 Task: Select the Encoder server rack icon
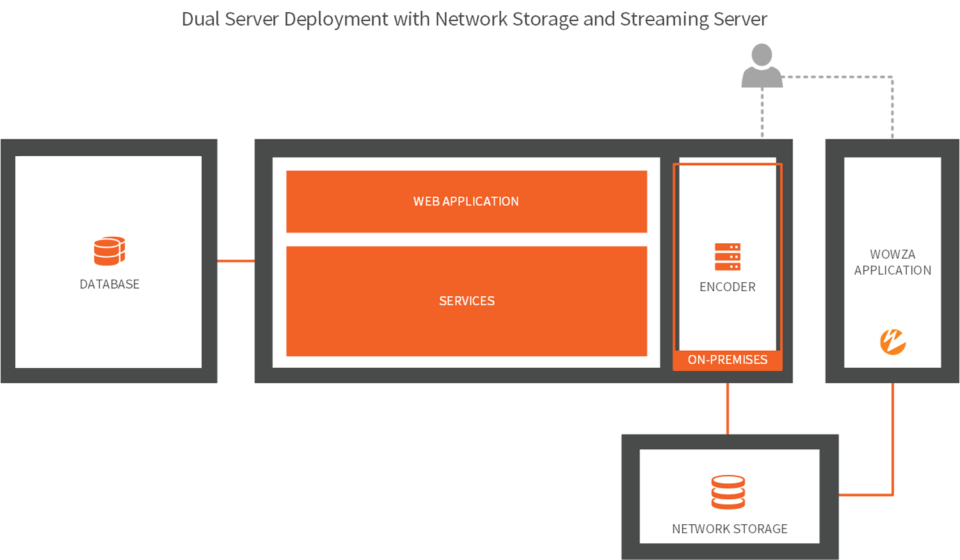tap(728, 257)
